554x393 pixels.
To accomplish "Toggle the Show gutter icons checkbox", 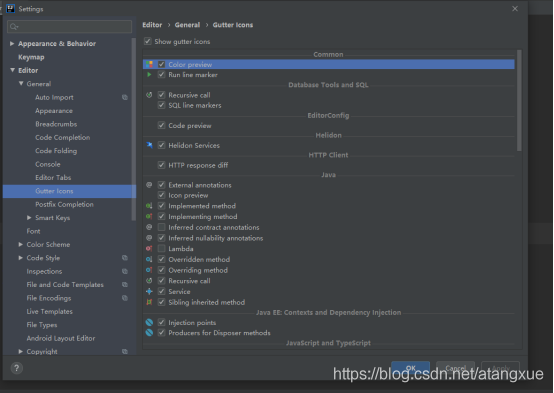I will point(148,41).
